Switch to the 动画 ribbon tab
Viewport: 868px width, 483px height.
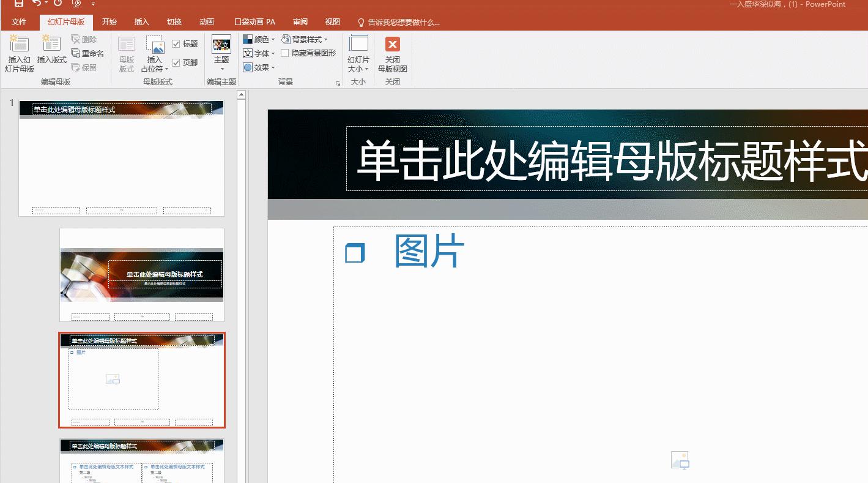tap(206, 22)
